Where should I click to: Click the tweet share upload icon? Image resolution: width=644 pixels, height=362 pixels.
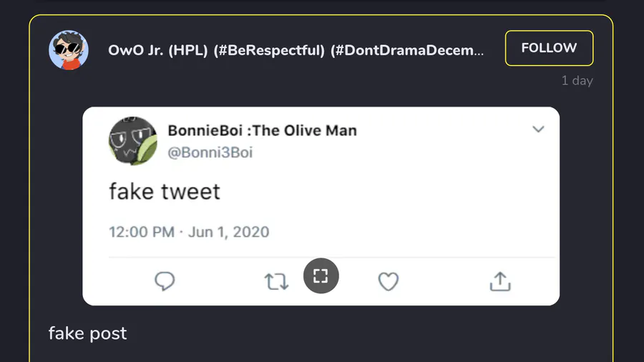500,281
